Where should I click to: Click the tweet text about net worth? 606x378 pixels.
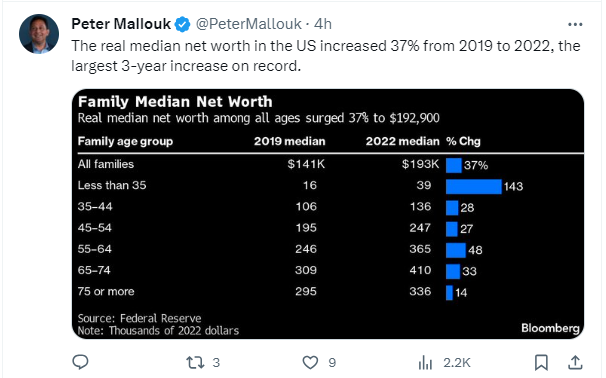(x=326, y=56)
